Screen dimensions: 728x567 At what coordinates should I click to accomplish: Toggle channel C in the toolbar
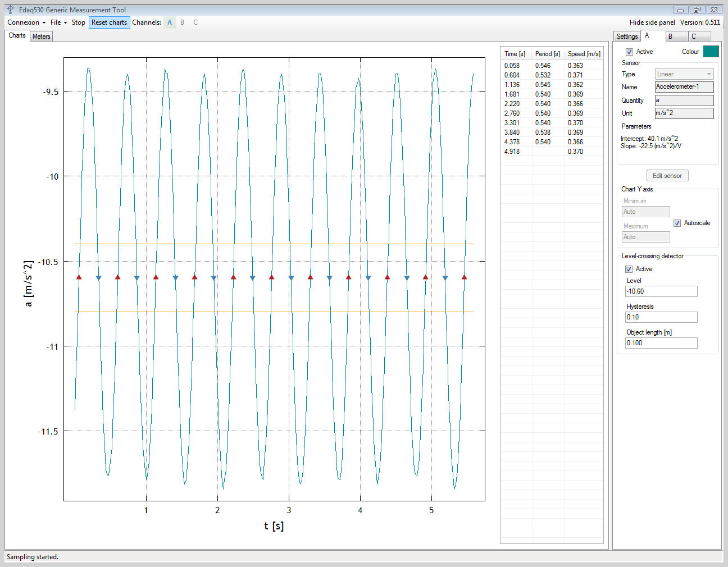pos(195,22)
